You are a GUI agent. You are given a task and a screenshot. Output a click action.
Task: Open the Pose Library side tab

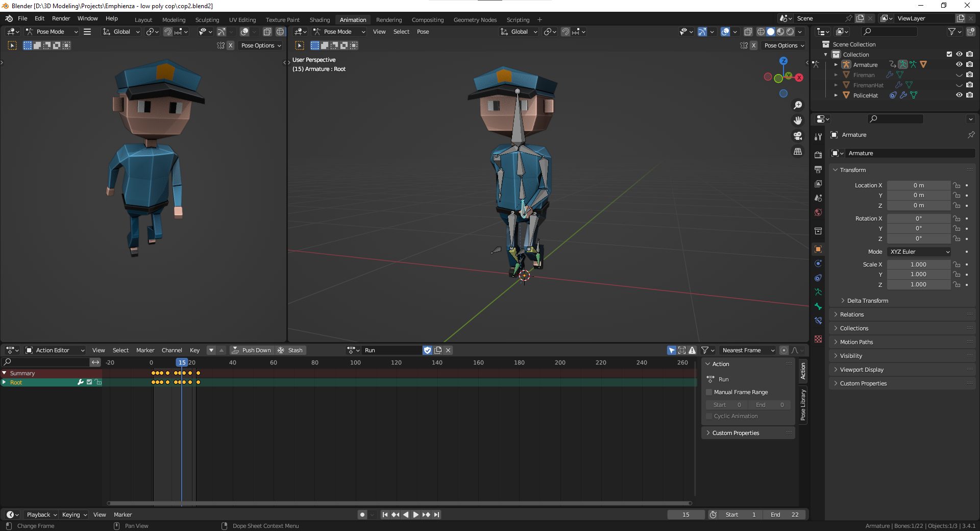803,405
